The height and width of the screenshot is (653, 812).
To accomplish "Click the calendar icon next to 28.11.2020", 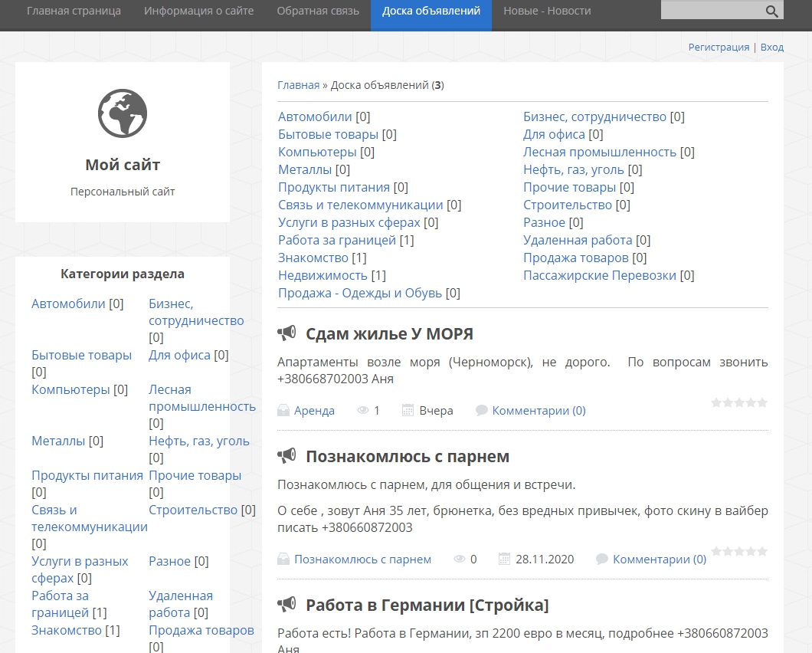I will 504,559.
